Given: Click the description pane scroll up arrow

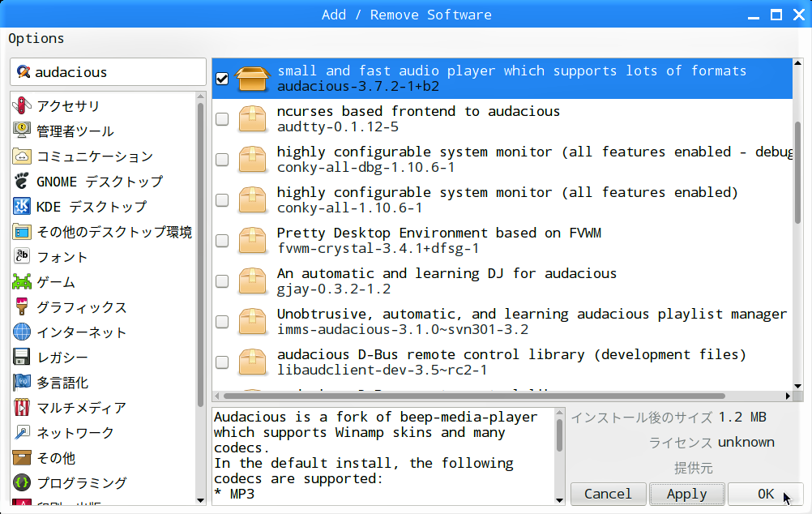Looking at the screenshot, I should tap(559, 413).
